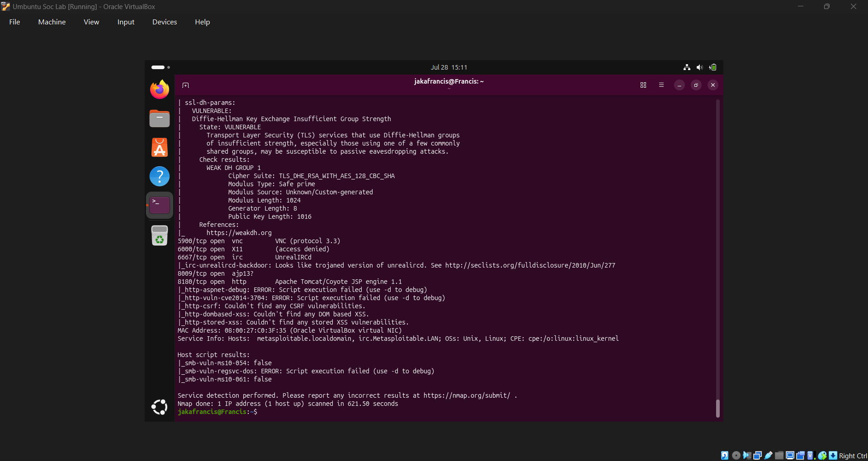The height and width of the screenshot is (461, 868).
Task: Click the optical disk status bar icon
Action: (736, 456)
